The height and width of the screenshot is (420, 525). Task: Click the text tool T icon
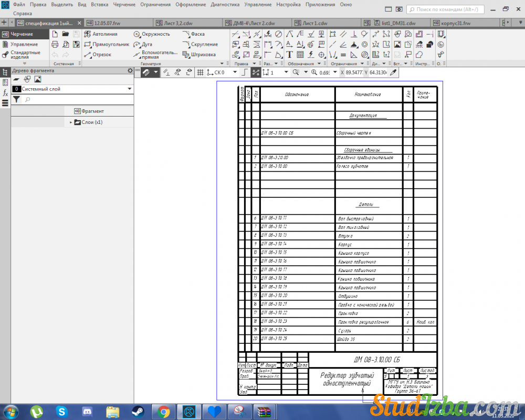(x=289, y=55)
